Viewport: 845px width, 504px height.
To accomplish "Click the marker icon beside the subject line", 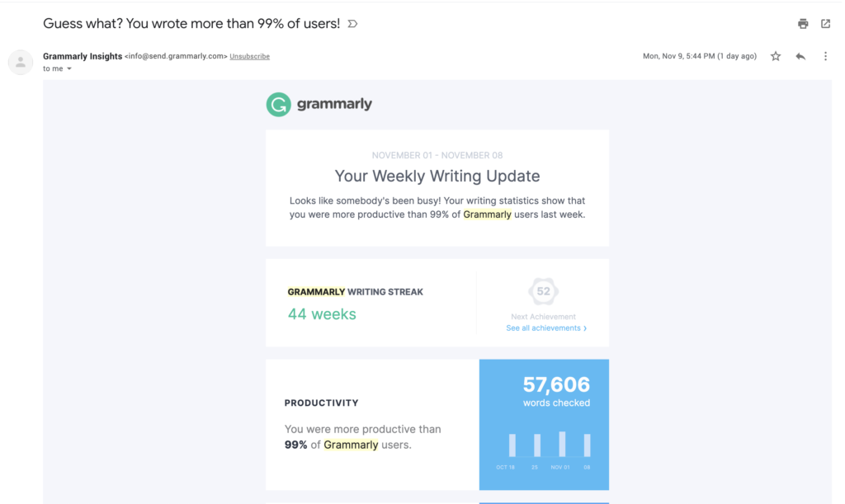I will [352, 24].
